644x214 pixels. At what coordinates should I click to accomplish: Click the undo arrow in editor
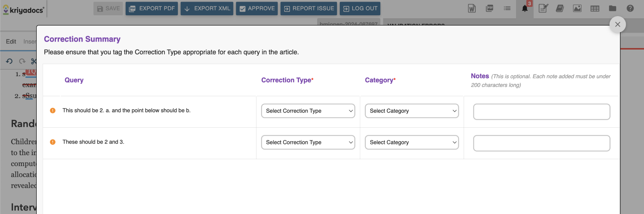tap(9, 61)
